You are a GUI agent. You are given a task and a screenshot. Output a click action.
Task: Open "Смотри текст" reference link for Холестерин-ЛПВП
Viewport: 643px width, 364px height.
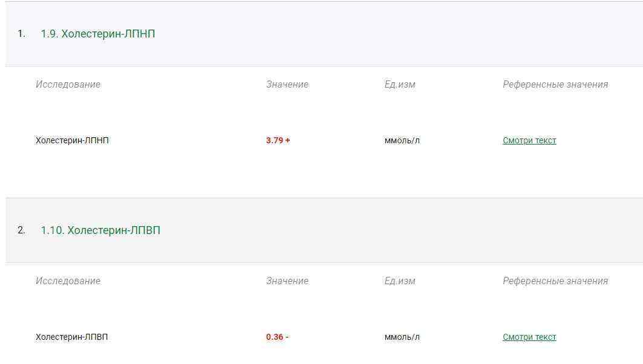click(529, 337)
